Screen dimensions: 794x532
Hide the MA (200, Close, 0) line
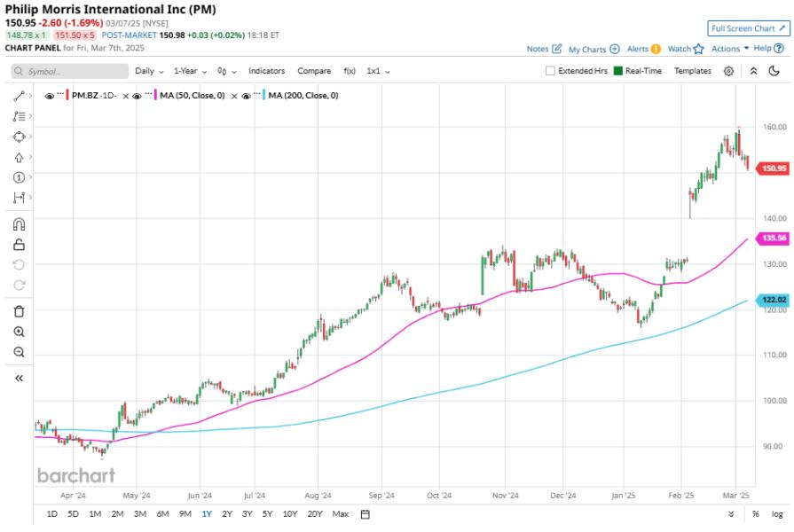point(246,96)
